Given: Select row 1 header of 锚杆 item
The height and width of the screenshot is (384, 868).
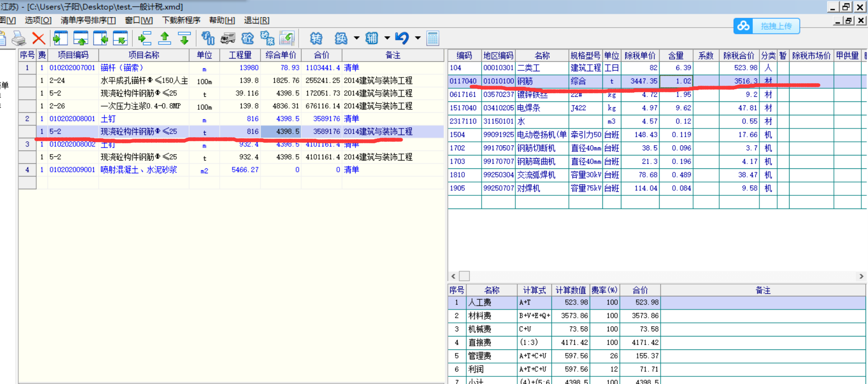Looking at the screenshot, I should pos(28,68).
